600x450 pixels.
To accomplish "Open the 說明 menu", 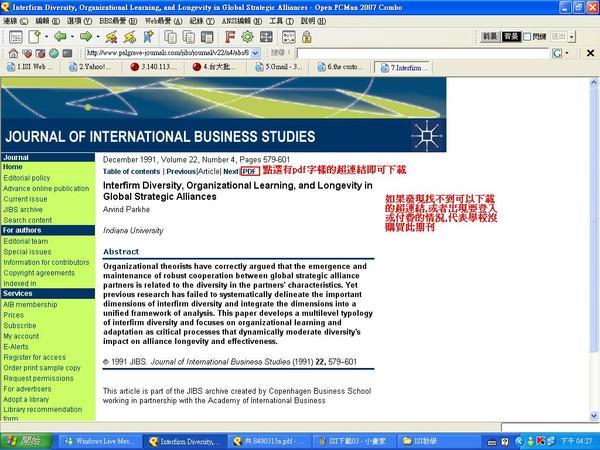I will tap(313, 21).
